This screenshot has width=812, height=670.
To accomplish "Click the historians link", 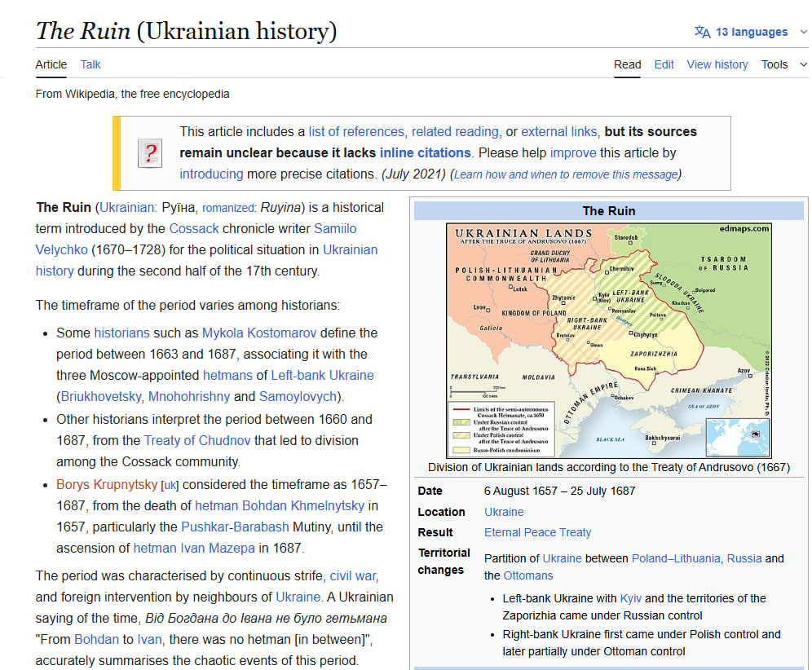I will (121, 333).
